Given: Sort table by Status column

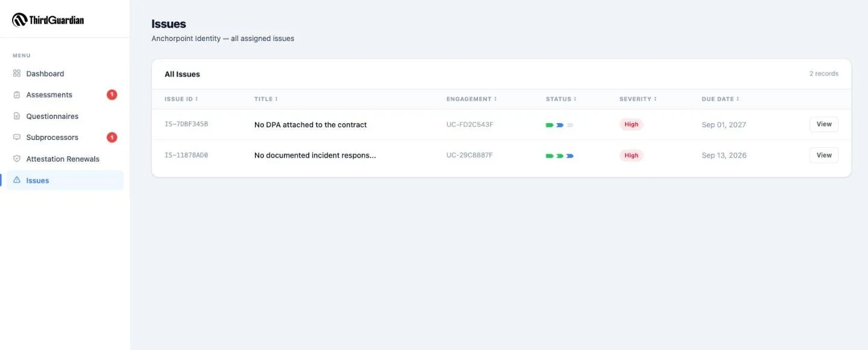Looking at the screenshot, I should [x=561, y=99].
